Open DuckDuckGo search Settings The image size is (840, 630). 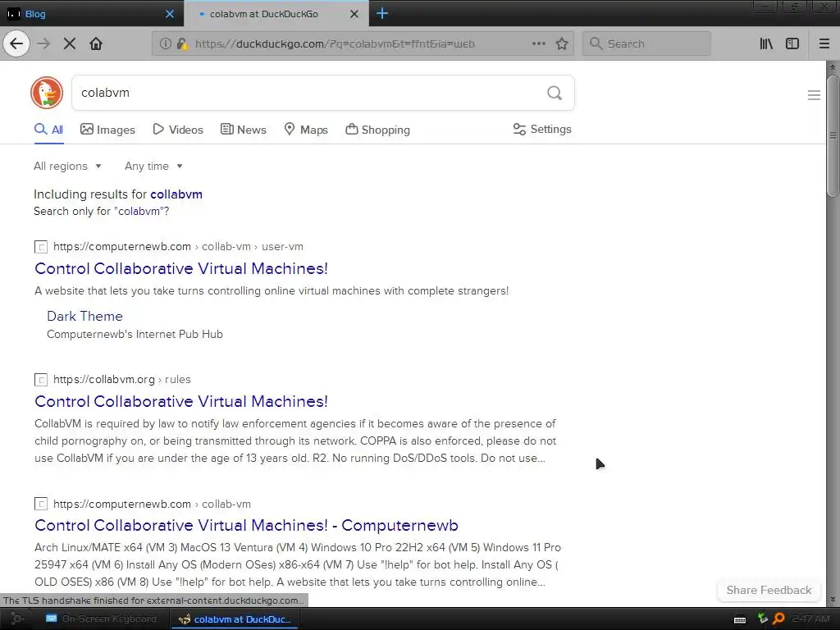542,129
